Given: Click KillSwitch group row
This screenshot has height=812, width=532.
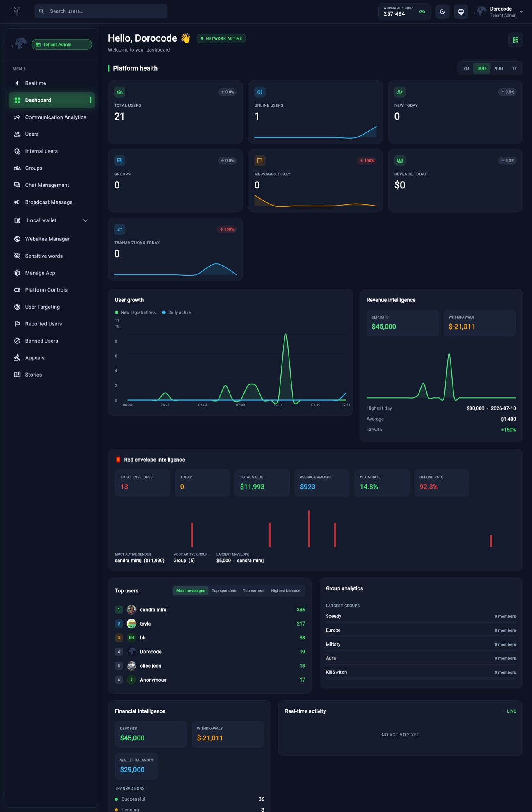Looking at the screenshot, I should point(421,673).
